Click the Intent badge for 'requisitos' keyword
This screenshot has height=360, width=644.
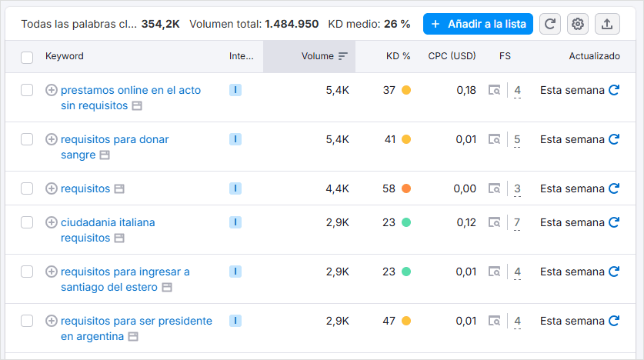pyautogui.click(x=235, y=188)
